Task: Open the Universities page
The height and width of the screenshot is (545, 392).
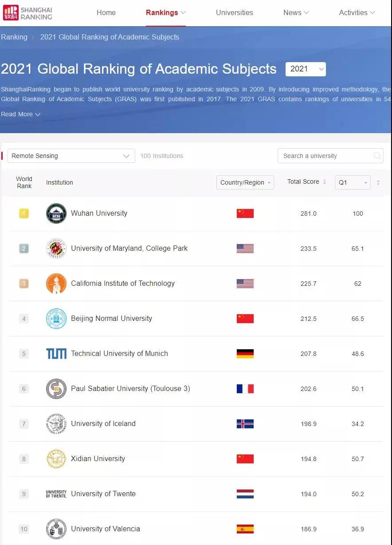Action: tap(235, 12)
